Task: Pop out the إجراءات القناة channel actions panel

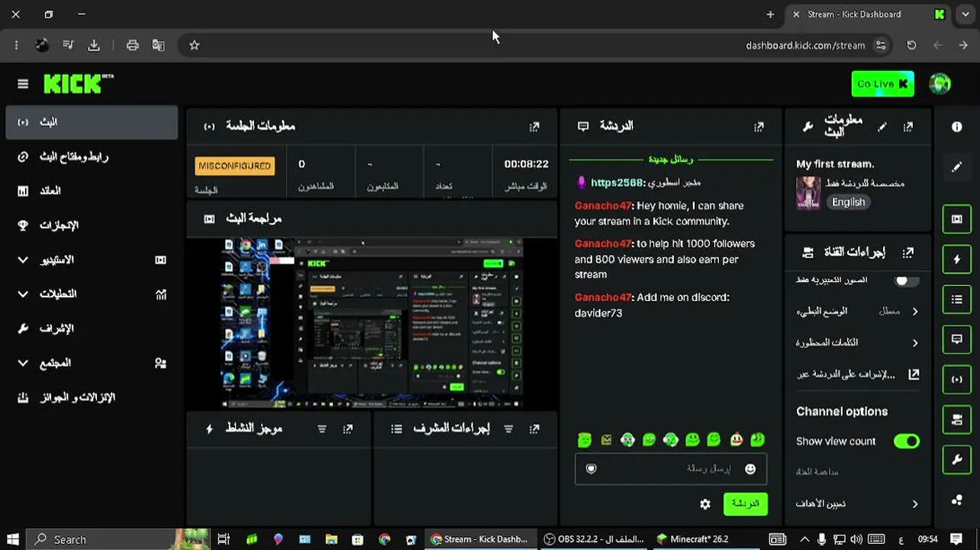Action: (x=907, y=252)
